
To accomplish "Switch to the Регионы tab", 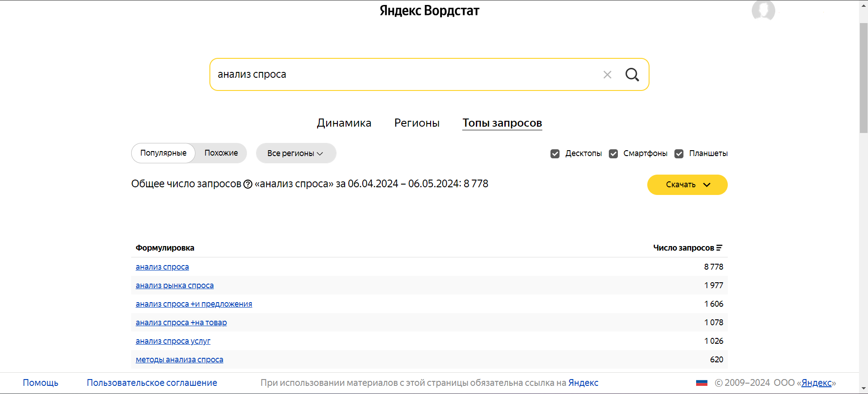I will 417,123.
